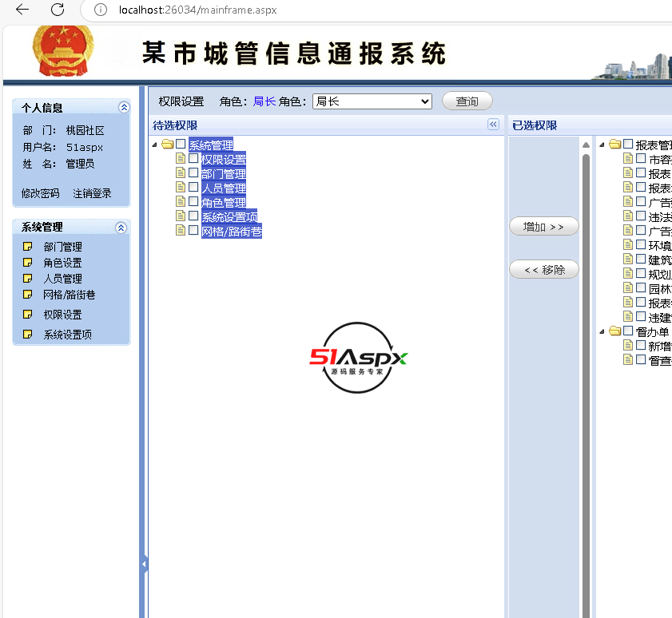
Task: Click the folder icon next to 系统管理 tree root
Action: [x=167, y=145]
